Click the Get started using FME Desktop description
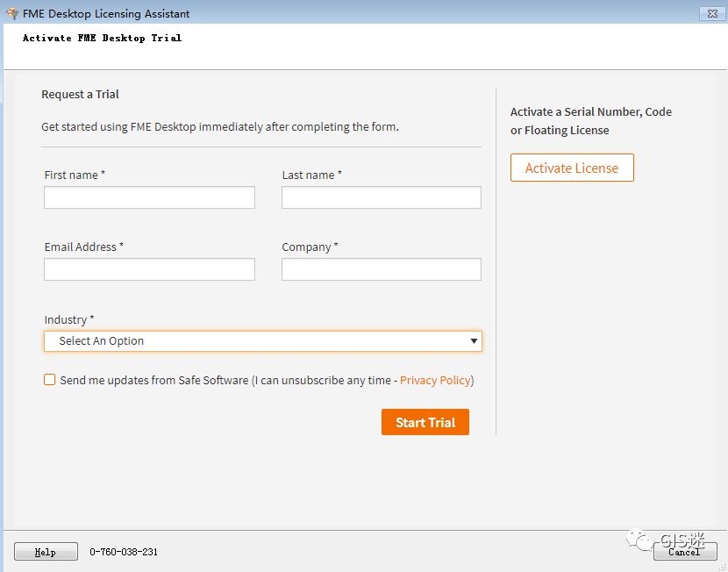The height and width of the screenshot is (572, 728). tap(219, 127)
